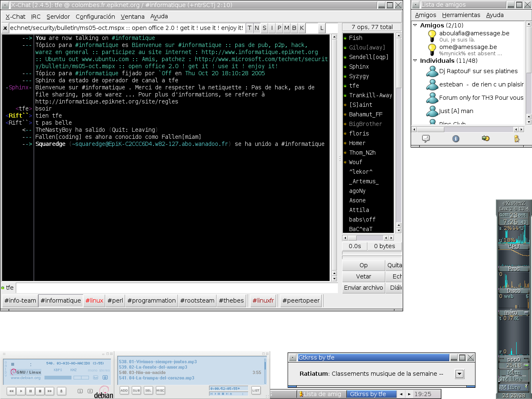
Task: Click the chat area scroll-down arrow
Action: (334, 278)
